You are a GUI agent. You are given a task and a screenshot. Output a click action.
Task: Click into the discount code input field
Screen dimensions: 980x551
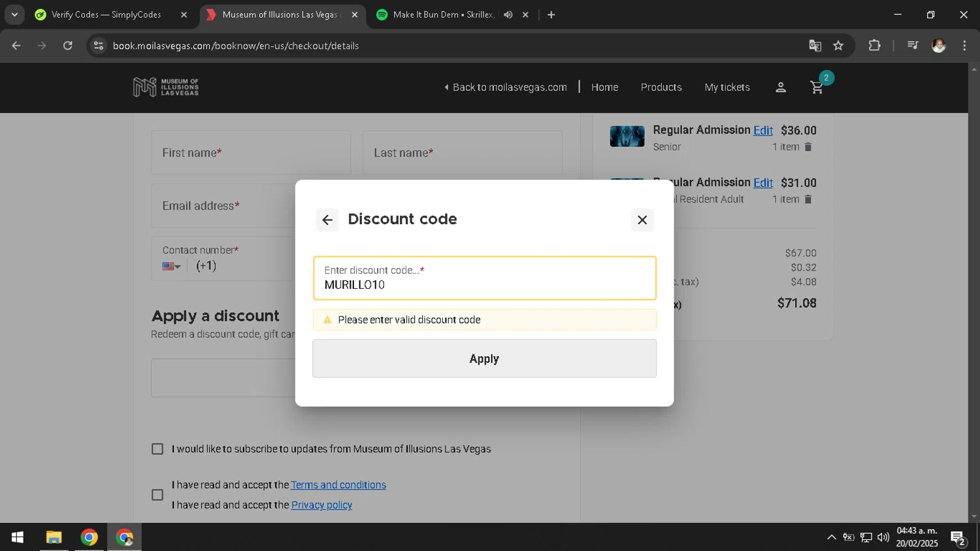[484, 278]
